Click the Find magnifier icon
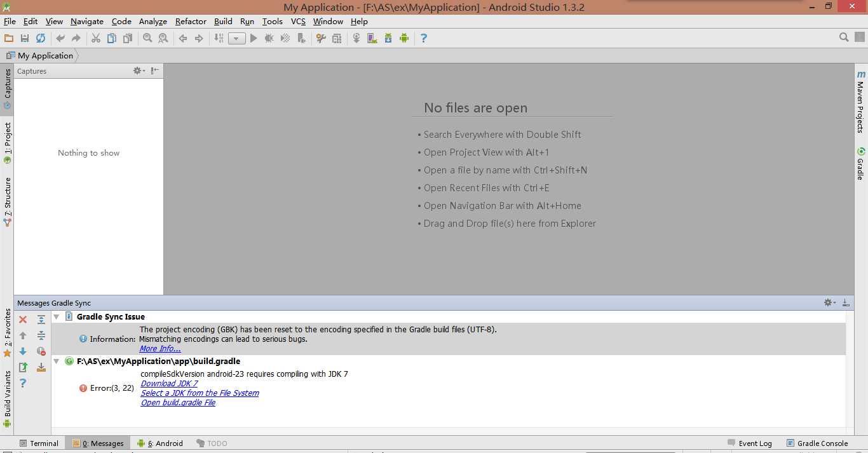The height and width of the screenshot is (453, 868). (x=147, y=38)
